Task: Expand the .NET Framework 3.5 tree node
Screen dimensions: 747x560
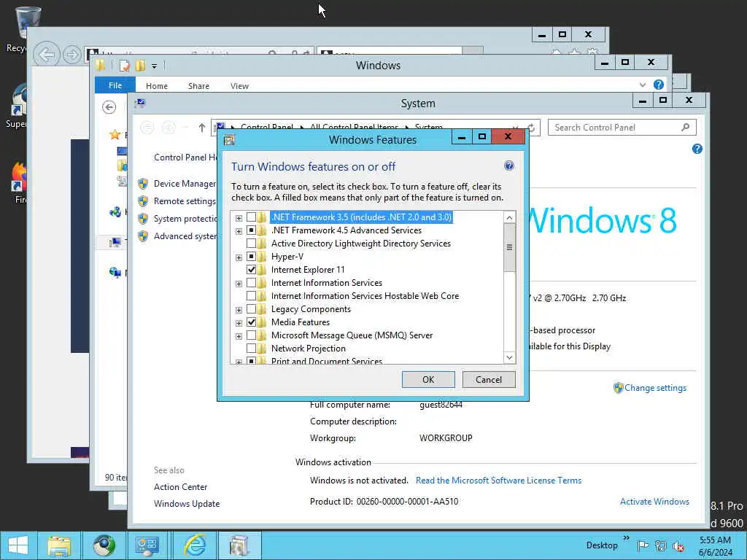Action: [239, 218]
